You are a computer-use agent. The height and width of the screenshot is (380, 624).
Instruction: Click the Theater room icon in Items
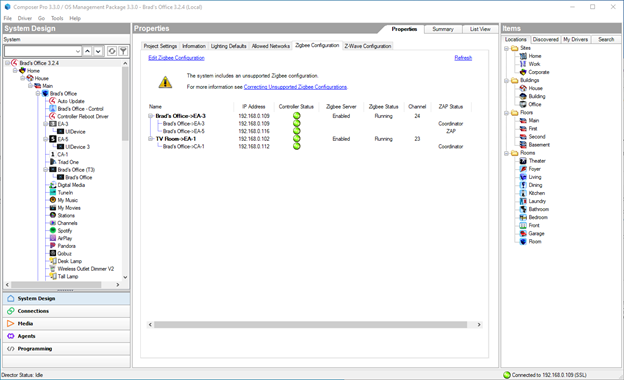tap(523, 161)
